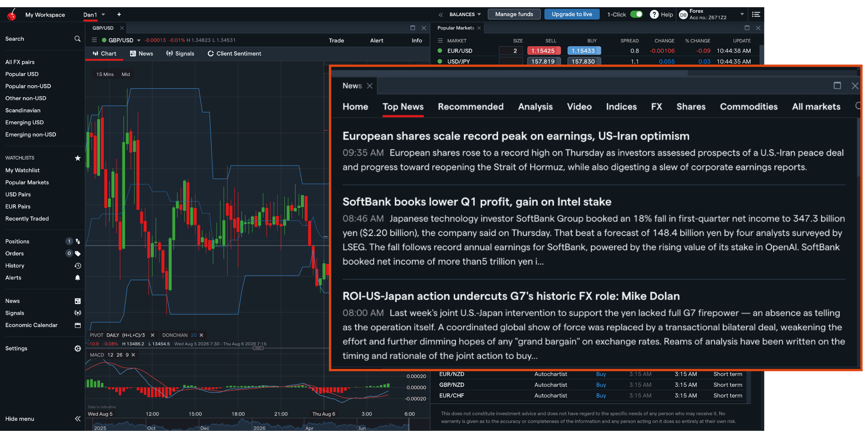Open Popular Markets hamburger menu icon

[440, 41]
